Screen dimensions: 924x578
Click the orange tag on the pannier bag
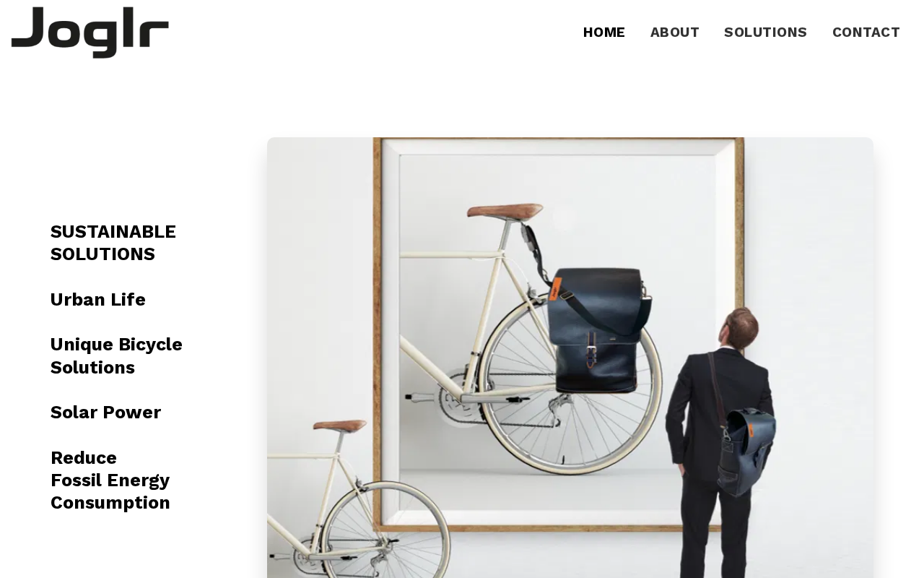(555, 288)
